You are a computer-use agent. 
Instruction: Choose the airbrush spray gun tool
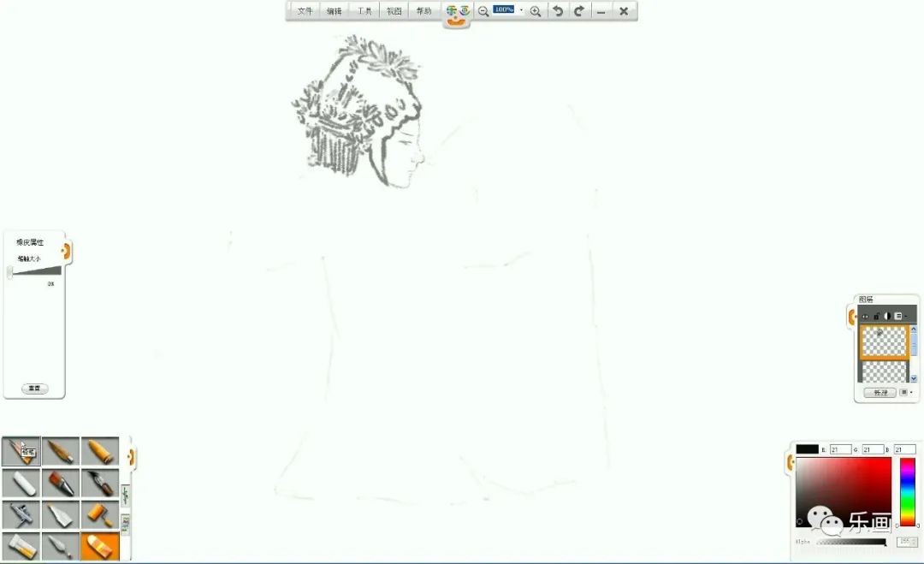(x=21, y=514)
